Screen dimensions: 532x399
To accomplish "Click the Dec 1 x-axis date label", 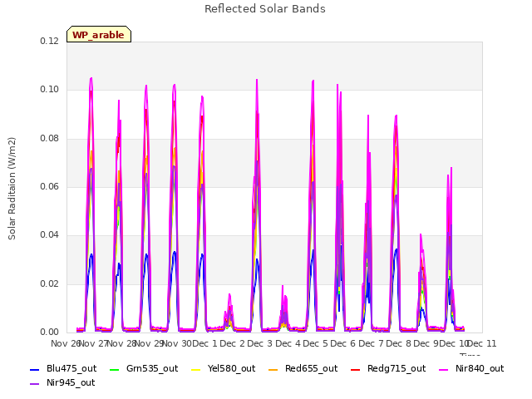I will (205, 343).
